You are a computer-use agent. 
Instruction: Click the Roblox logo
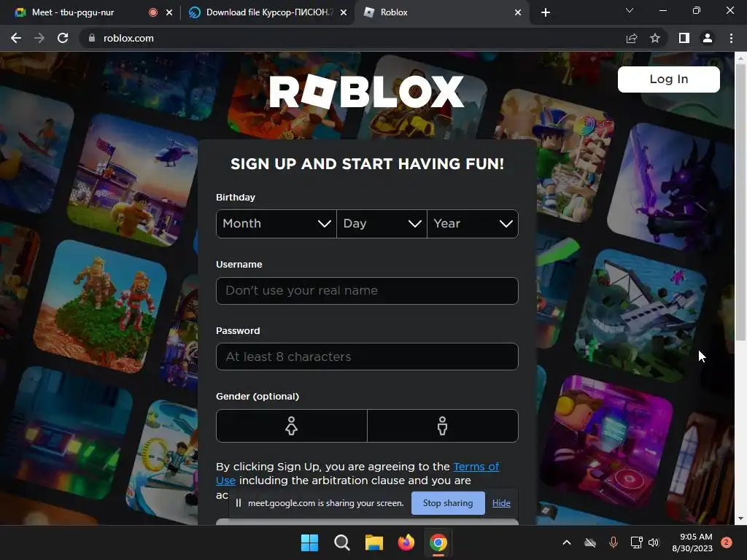tap(366, 91)
